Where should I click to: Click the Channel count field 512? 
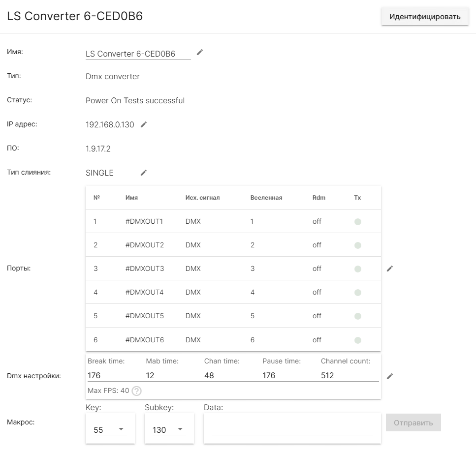coord(349,375)
